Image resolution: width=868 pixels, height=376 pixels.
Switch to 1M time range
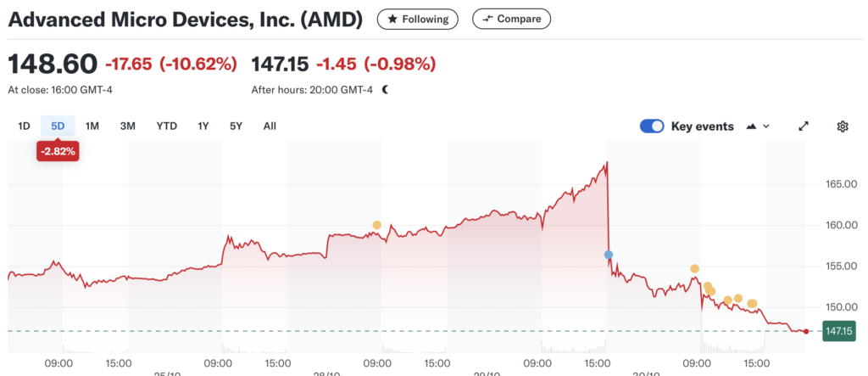pos(92,126)
